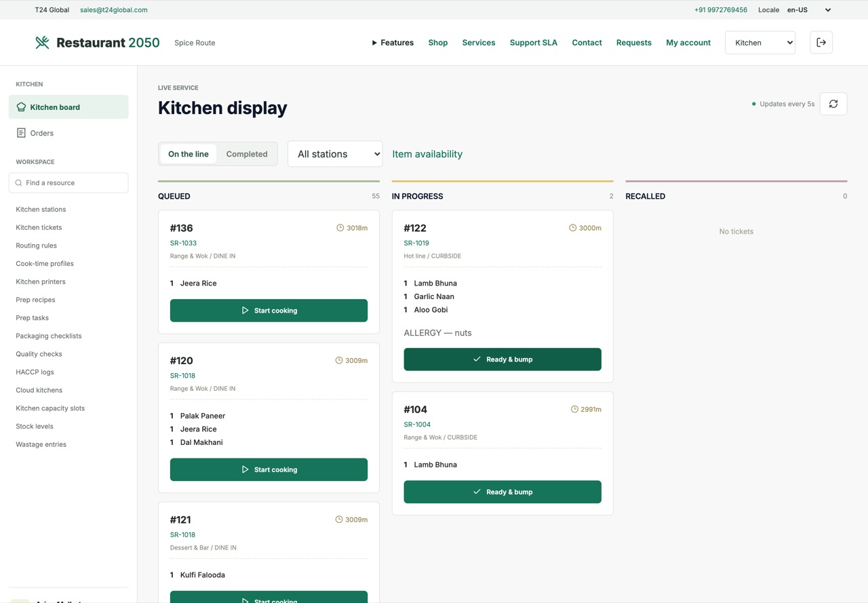Image resolution: width=868 pixels, height=603 pixels.
Task: Start cooking ticket #136
Action: [x=269, y=311]
